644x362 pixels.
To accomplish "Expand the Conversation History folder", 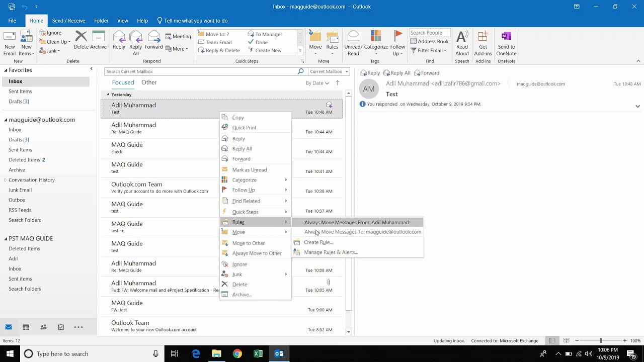I will [x=6, y=180].
